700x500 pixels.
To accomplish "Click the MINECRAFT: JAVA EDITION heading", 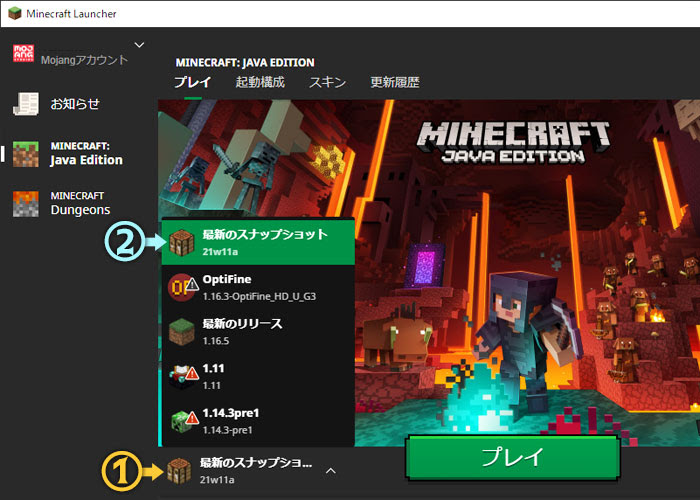I will tap(245, 62).
